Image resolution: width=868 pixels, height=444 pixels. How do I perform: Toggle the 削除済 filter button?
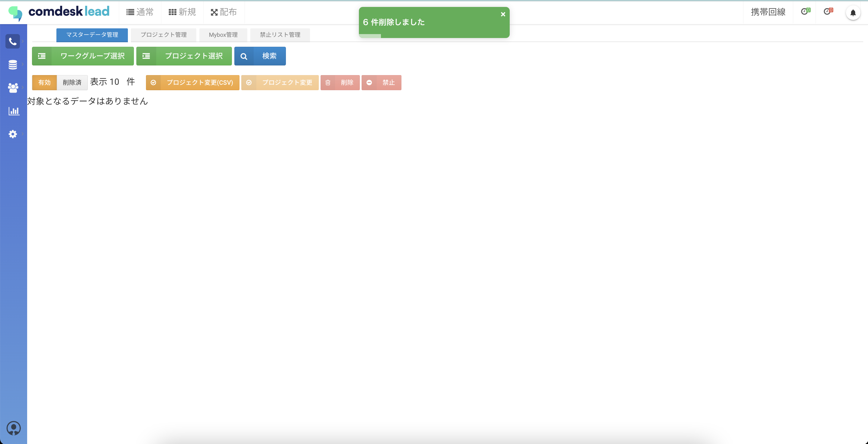point(72,83)
